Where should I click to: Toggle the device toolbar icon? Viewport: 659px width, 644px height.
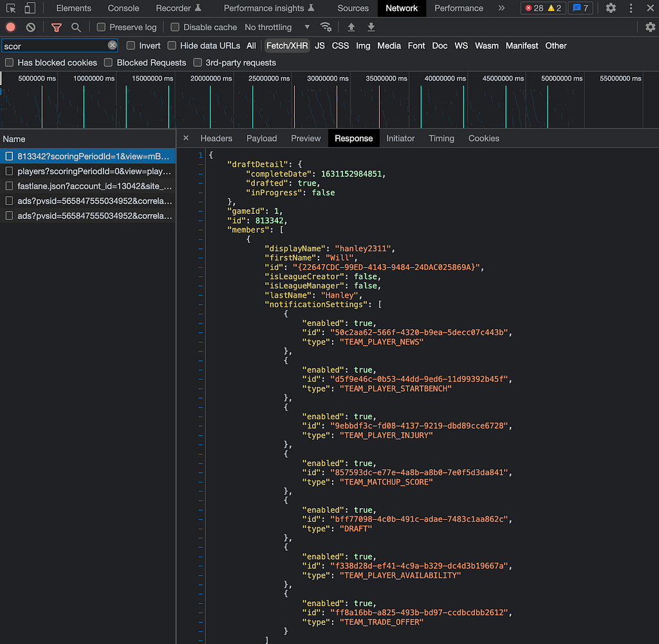[x=30, y=8]
